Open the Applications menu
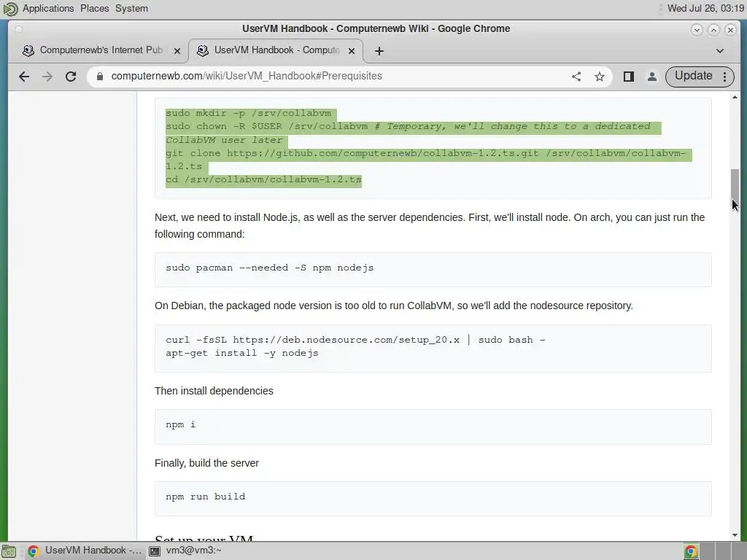 point(48,8)
